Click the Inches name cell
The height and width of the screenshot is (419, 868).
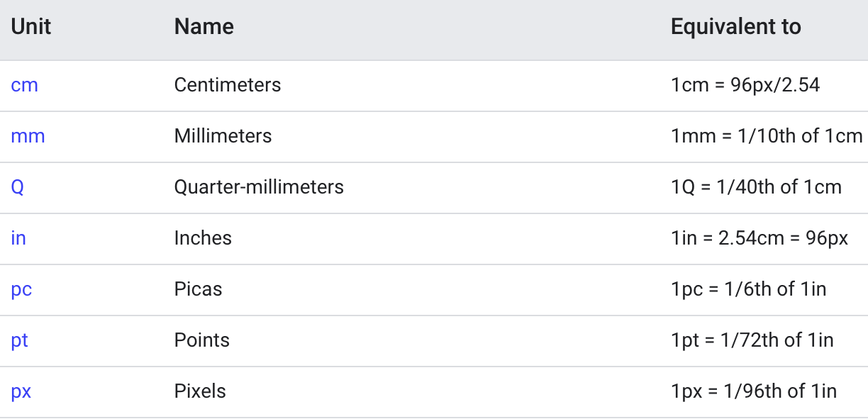203,239
